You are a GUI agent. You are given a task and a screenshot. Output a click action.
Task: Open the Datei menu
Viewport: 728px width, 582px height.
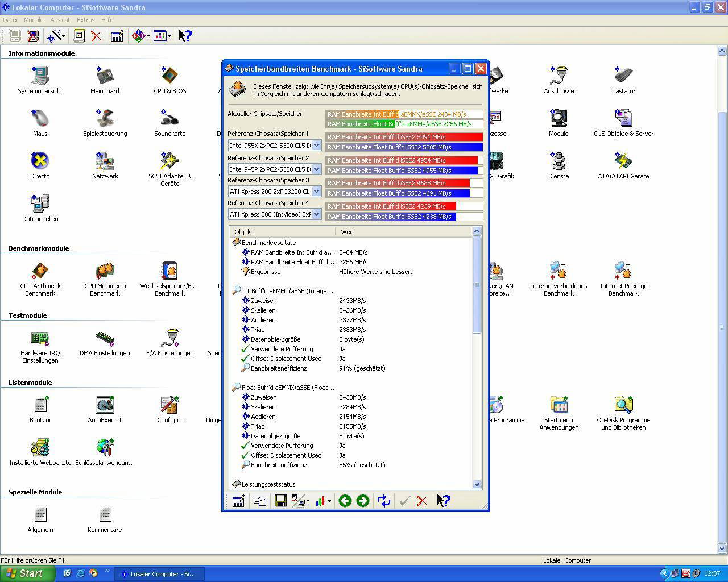tap(10, 20)
